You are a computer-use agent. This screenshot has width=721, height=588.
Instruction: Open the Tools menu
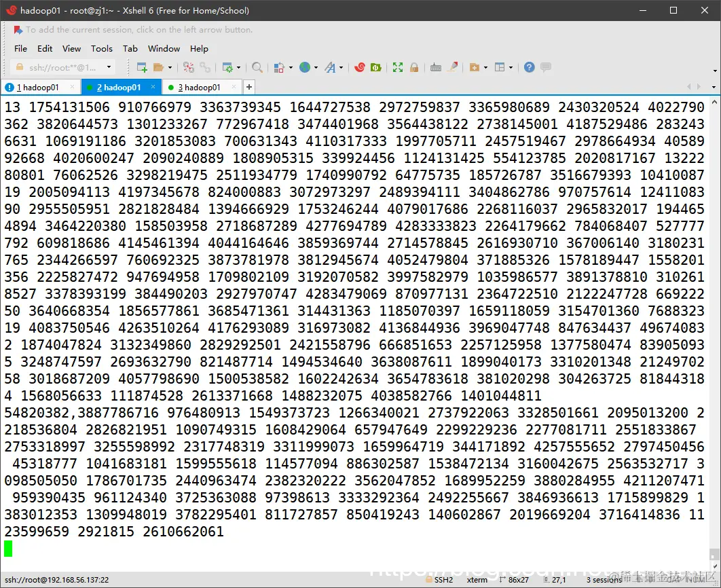coord(102,48)
